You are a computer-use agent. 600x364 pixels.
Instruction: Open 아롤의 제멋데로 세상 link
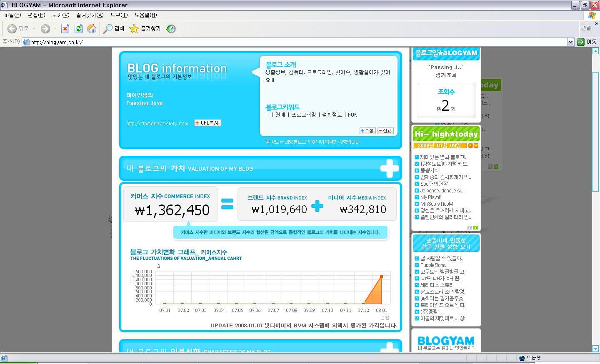point(443,318)
